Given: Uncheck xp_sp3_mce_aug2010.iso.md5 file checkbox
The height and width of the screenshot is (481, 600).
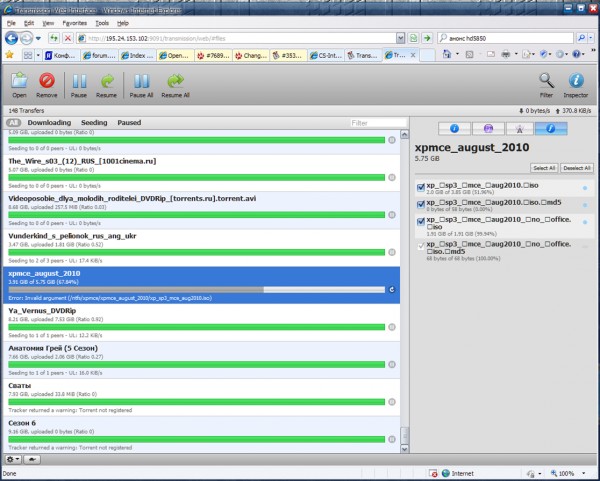Looking at the screenshot, I should (x=421, y=204).
